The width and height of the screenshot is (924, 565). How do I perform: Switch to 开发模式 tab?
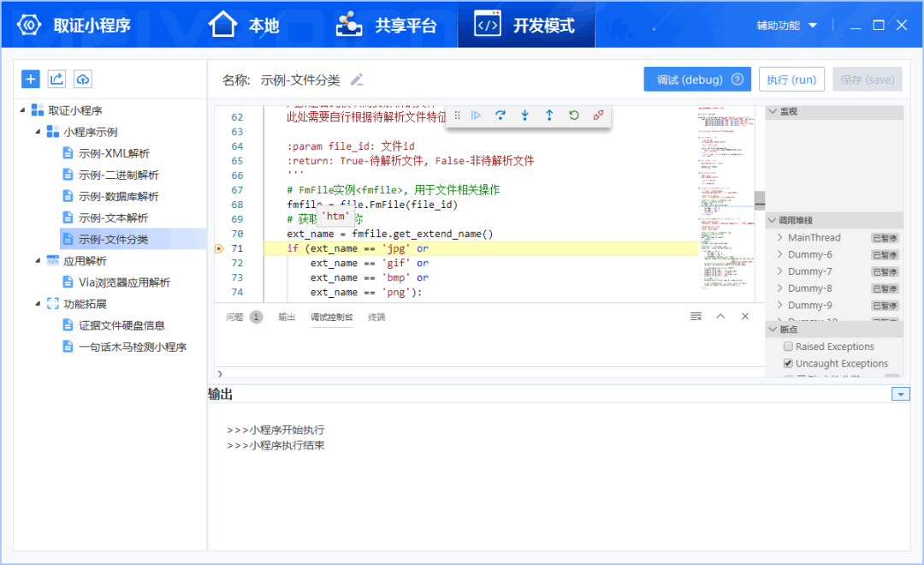[525, 25]
